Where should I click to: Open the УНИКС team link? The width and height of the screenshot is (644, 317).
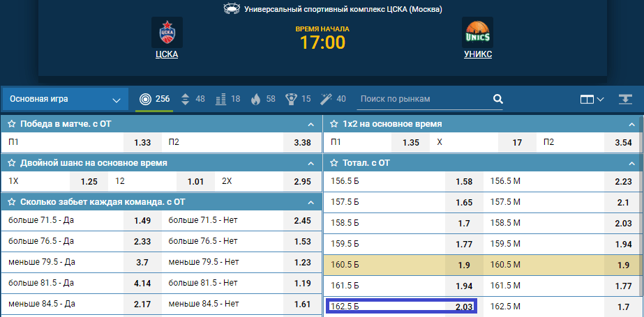(478, 54)
